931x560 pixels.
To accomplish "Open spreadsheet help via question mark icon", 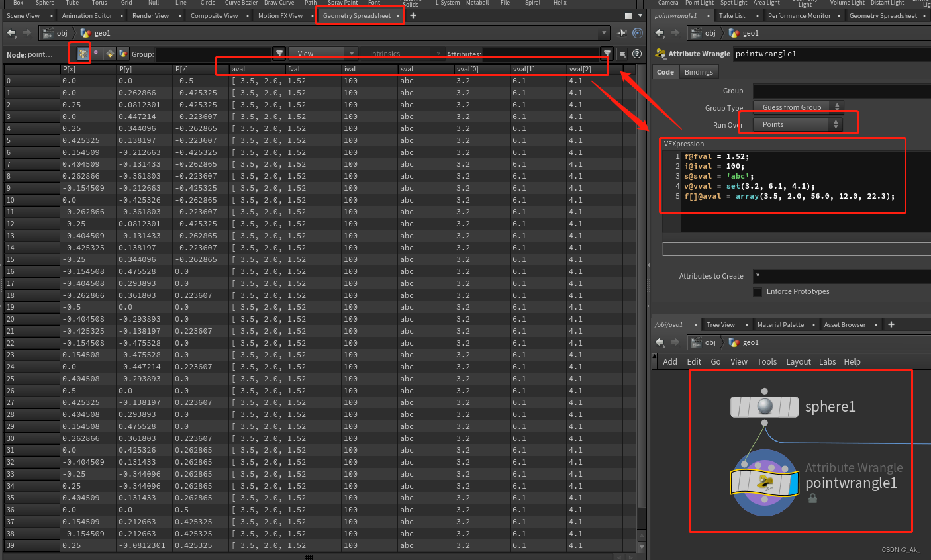I will [636, 54].
